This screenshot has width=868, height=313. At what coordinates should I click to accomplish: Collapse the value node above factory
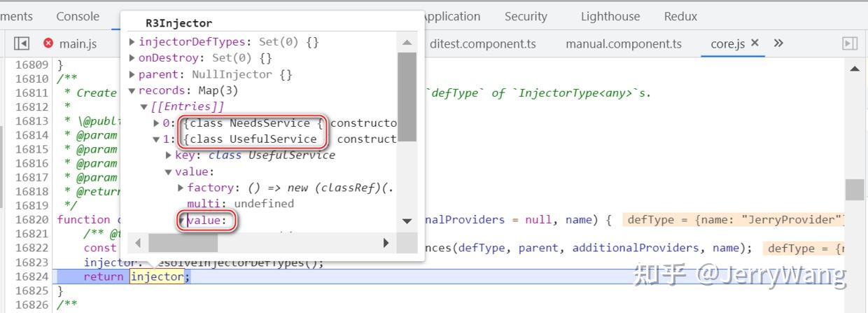click(x=169, y=172)
